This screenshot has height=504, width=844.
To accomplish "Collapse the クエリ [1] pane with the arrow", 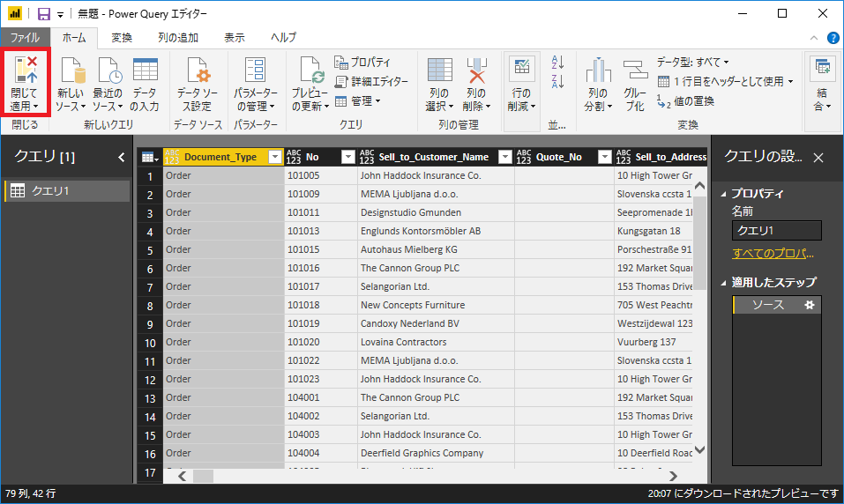I will pyautogui.click(x=121, y=157).
